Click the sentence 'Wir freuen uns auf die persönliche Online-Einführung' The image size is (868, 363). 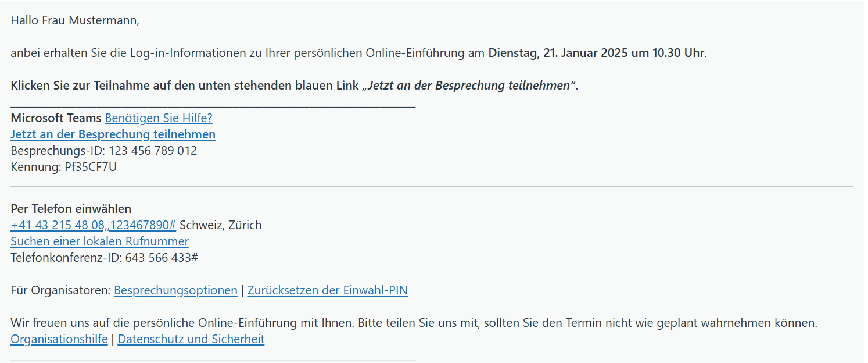click(174, 323)
